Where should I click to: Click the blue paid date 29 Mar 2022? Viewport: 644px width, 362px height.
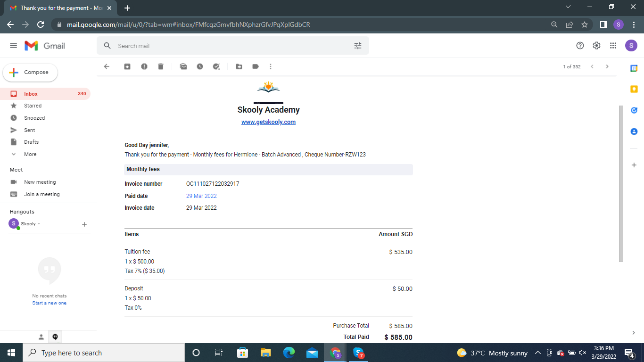pyautogui.click(x=201, y=196)
